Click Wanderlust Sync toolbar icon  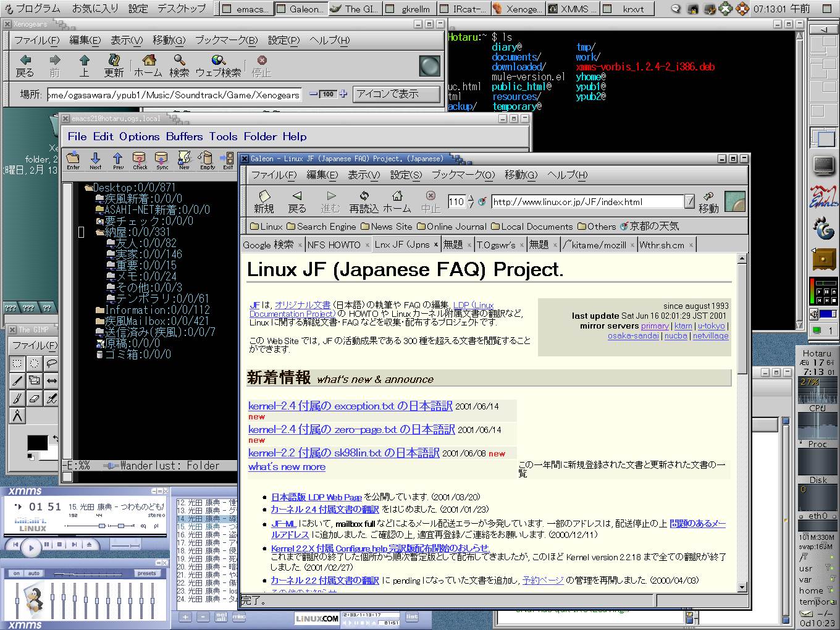tap(162, 161)
